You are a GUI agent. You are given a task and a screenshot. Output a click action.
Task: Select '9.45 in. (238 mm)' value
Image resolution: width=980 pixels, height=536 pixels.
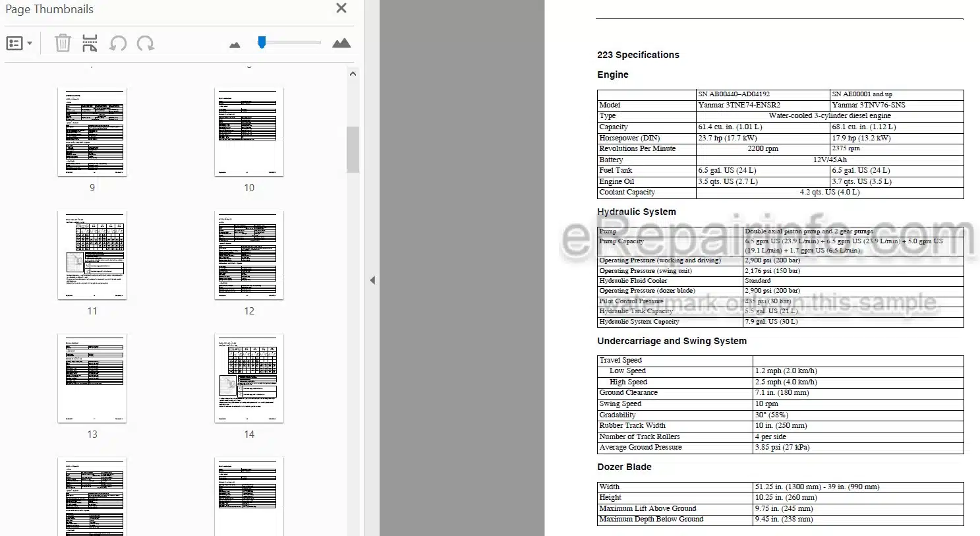pos(784,519)
